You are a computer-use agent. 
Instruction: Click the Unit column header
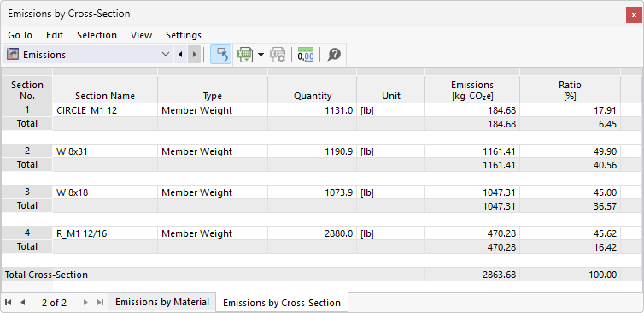pyautogui.click(x=391, y=90)
